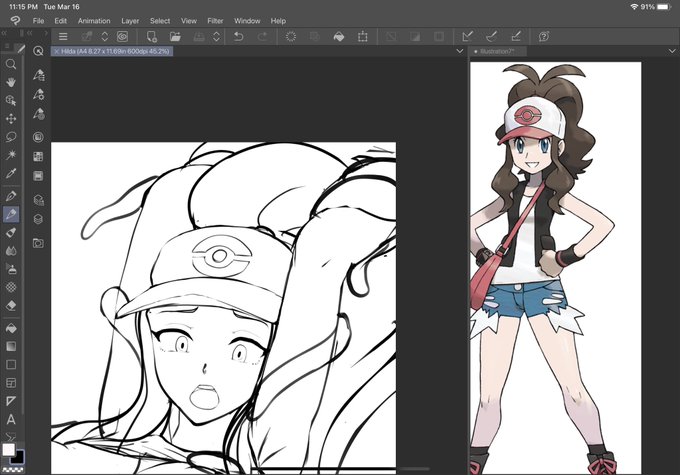The height and width of the screenshot is (475, 680).
Task: Open the Layer palette stack icon
Action: (38, 219)
